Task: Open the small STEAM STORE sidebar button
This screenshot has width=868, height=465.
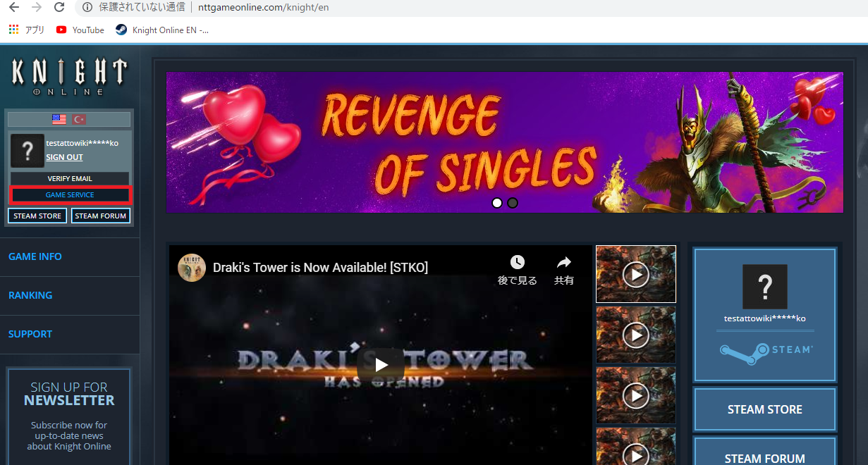Action: pyautogui.click(x=37, y=216)
